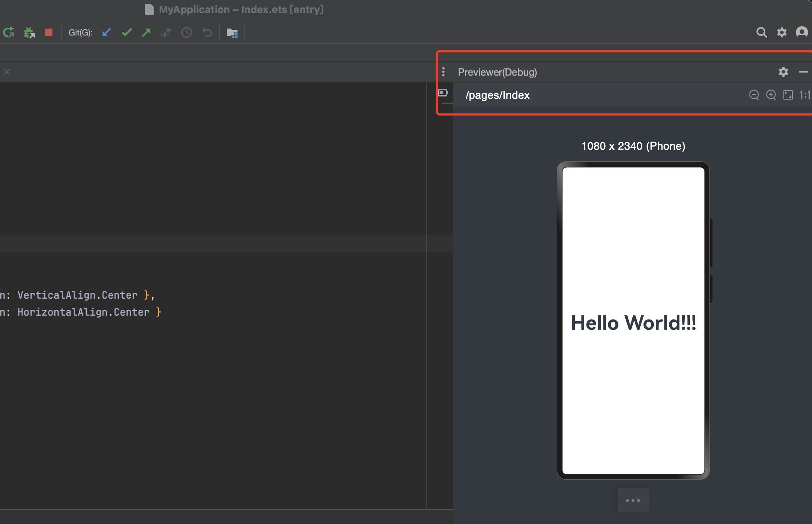
Task: Click on VerticalAlign.Center in the code editor
Action: [x=77, y=295]
